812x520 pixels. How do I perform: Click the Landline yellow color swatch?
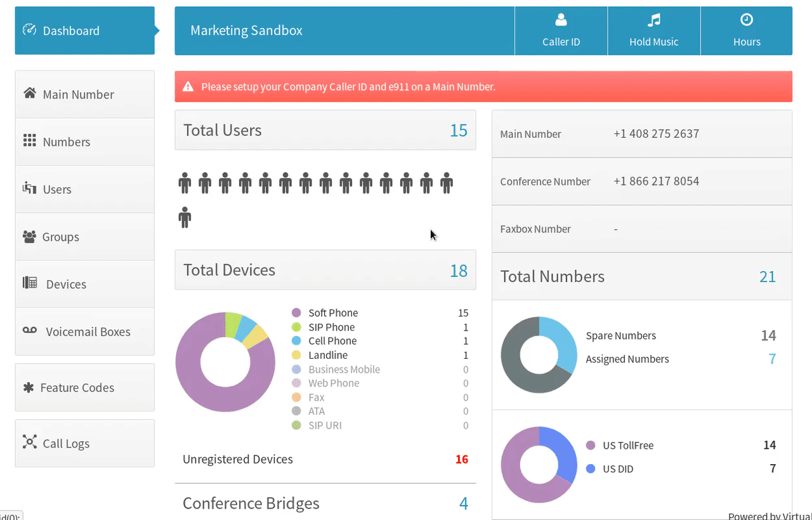(x=296, y=355)
